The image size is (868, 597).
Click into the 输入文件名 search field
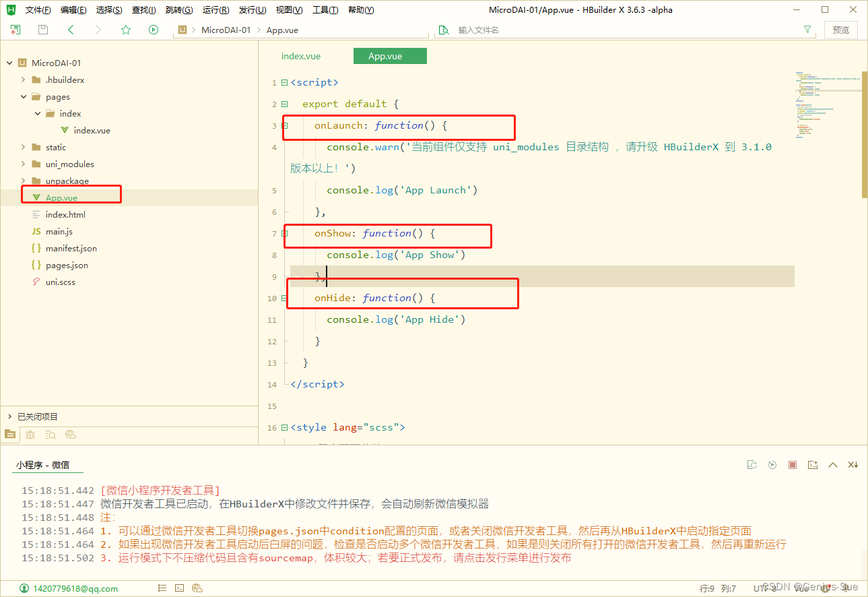626,30
